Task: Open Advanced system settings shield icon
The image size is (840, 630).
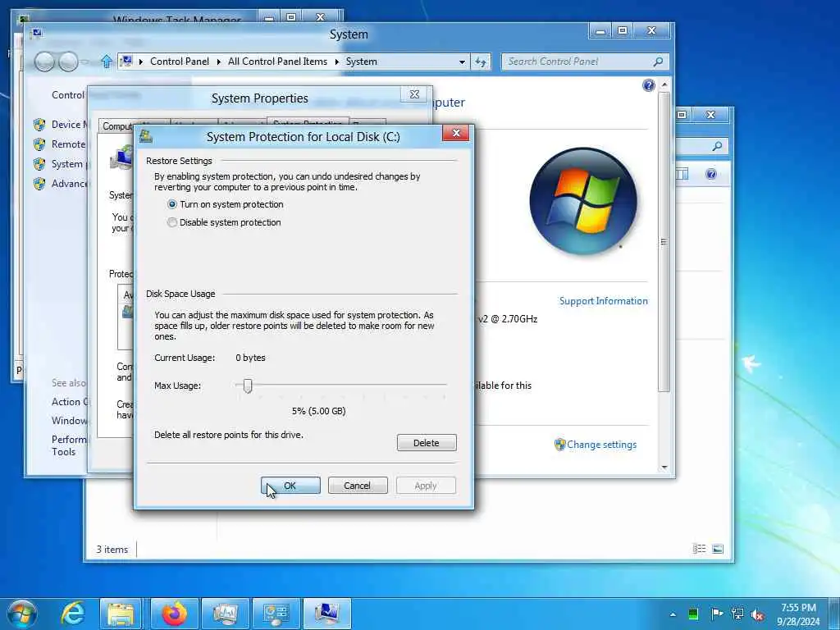Action: 39,184
